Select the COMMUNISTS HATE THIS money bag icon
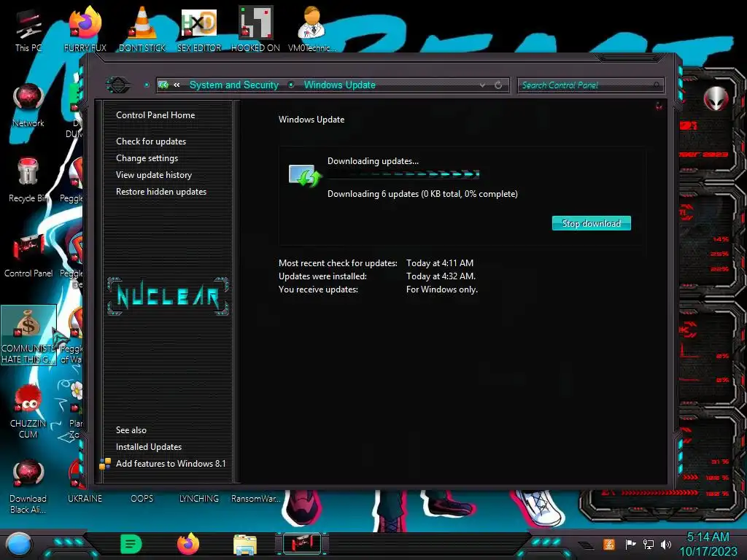The width and height of the screenshot is (747, 560). pyautogui.click(x=28, y=335)
